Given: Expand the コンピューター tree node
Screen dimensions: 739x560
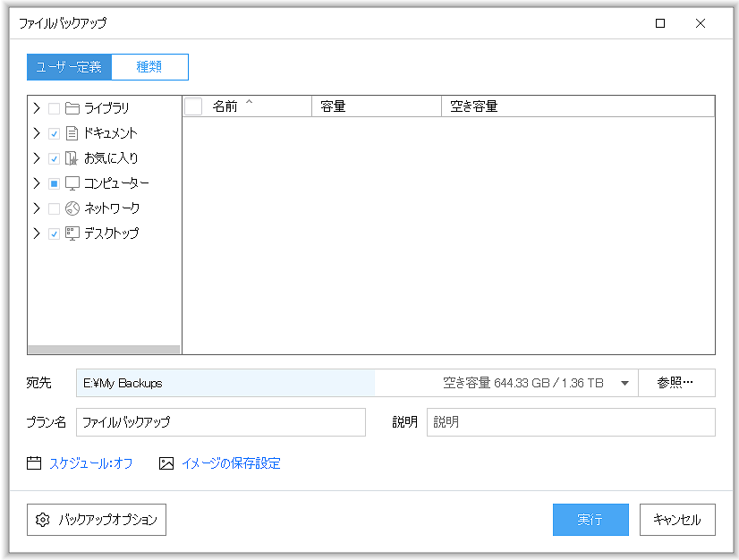Looking at the screenshot, I should (37, 183).
